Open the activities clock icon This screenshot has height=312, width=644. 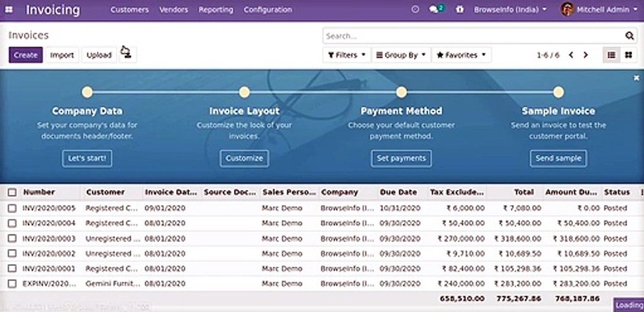tap(415, 9)
